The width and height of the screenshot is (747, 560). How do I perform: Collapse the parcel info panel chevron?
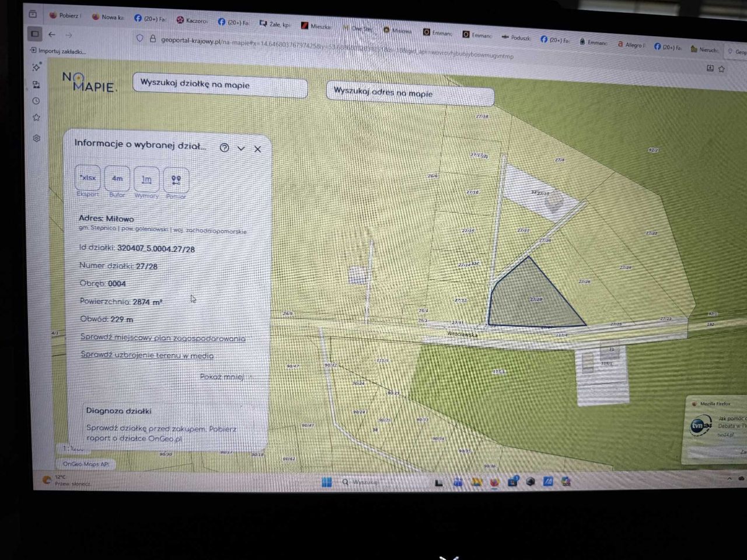pos(241,148)
